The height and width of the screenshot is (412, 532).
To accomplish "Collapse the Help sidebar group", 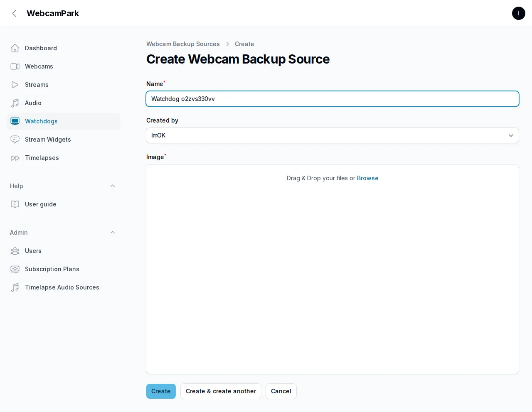I will coord(113,186).
